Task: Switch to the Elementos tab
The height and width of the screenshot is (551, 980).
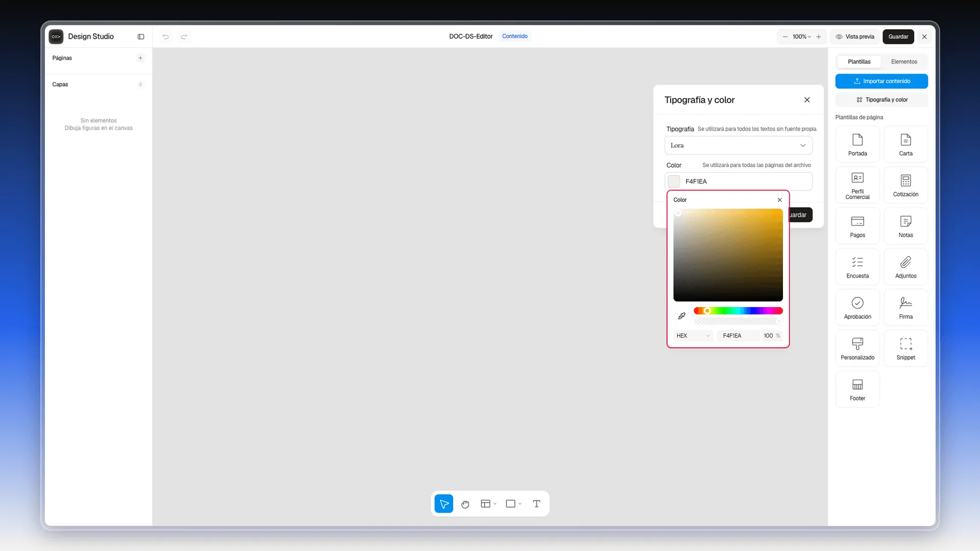Action: point(904,62)
